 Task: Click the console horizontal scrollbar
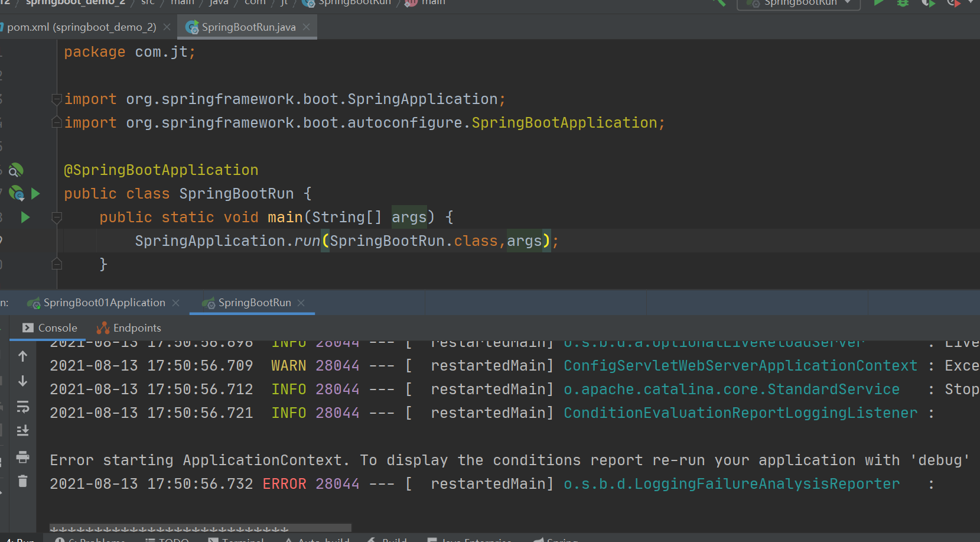(x=200, y=527)
